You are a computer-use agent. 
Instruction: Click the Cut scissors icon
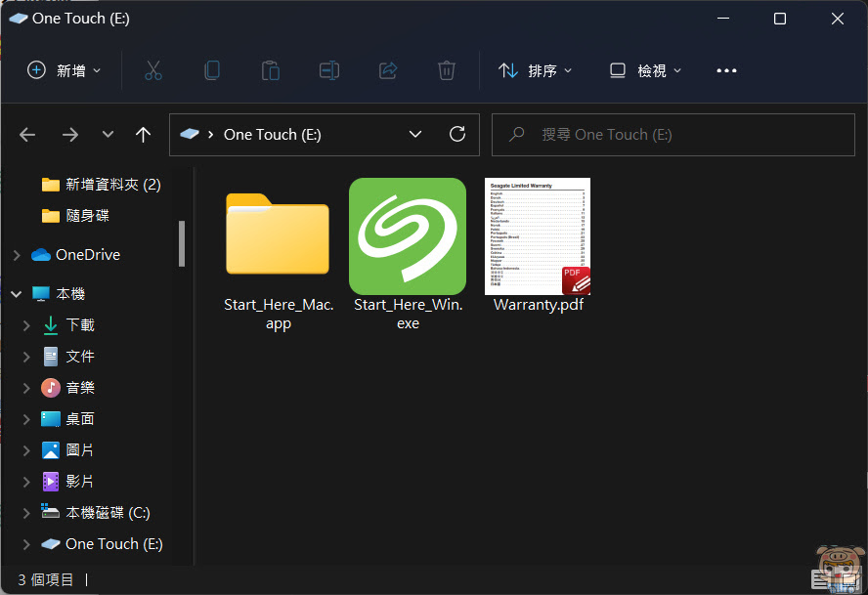(x=153, y=71)
